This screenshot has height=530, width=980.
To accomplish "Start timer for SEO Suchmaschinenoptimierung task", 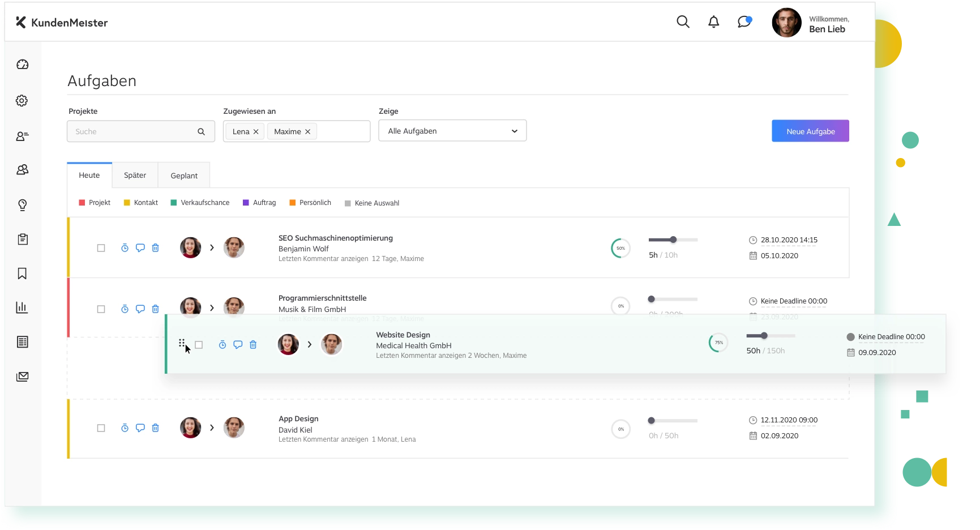I will point(125,248).
